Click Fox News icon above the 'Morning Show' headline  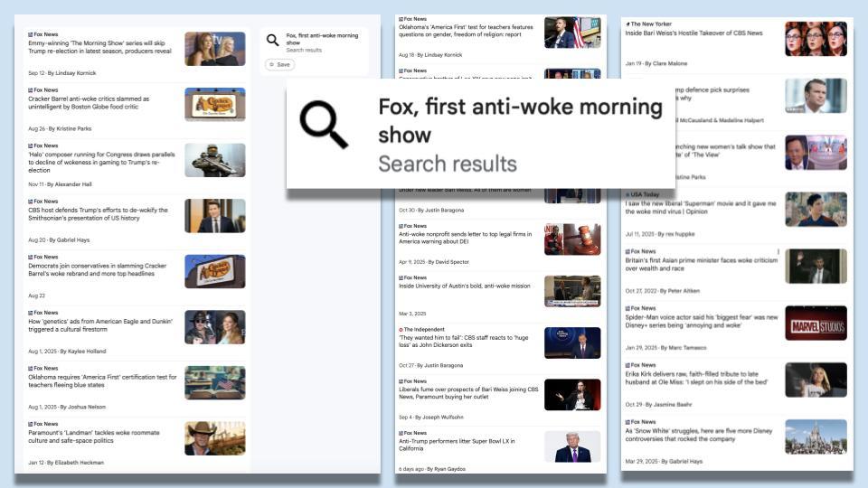tap(30, 33)
